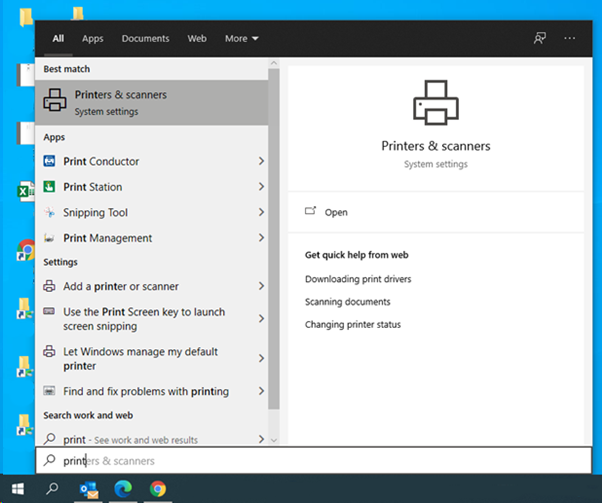Select the Print Management app result
The image size is (602, 503).
point(152,238)
